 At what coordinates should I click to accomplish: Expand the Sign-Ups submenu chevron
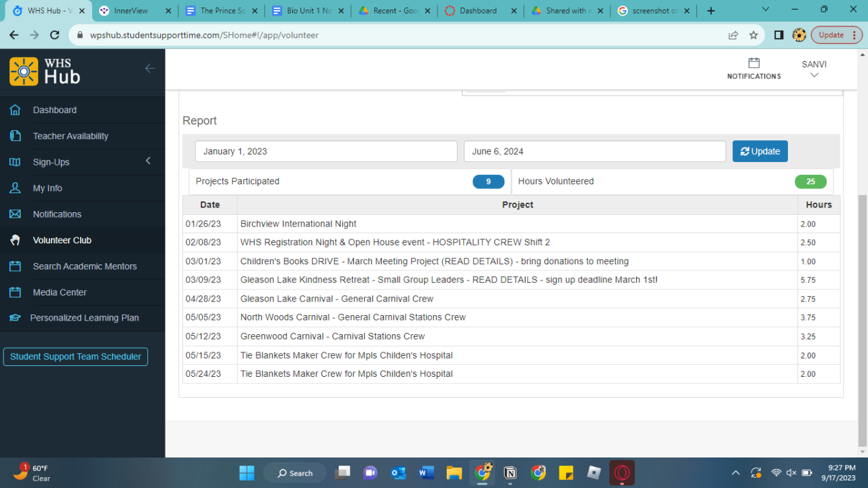[x=148, y=161]
